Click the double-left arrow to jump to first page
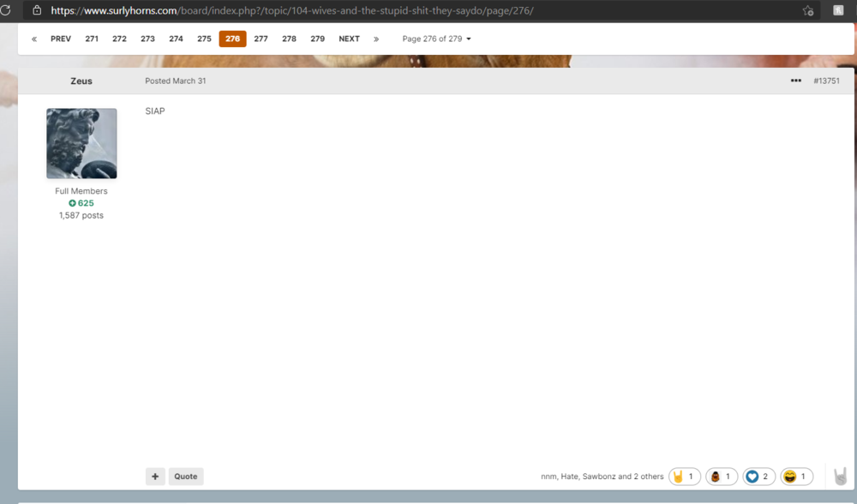857x504 pixels. pos(33,39)
